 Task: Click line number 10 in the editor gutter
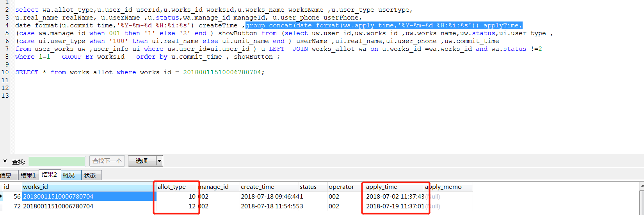[5, 72]
